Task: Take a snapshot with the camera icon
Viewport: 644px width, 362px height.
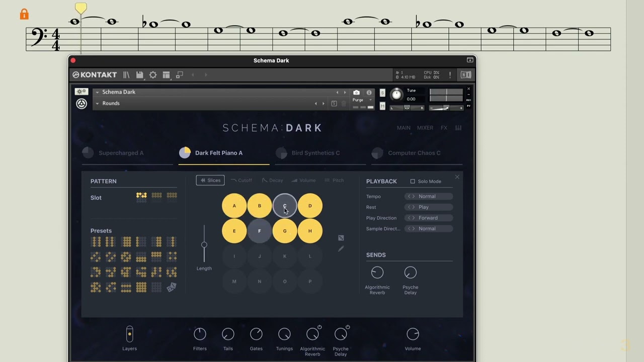Action: click(357, 93)
